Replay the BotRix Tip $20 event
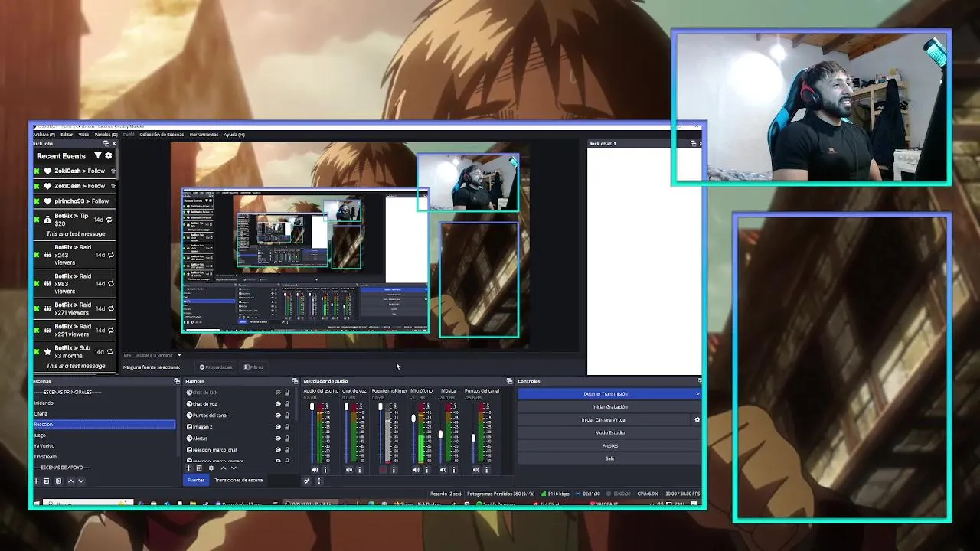The height and width of the screenshot is (551, 980). point(109,220)
